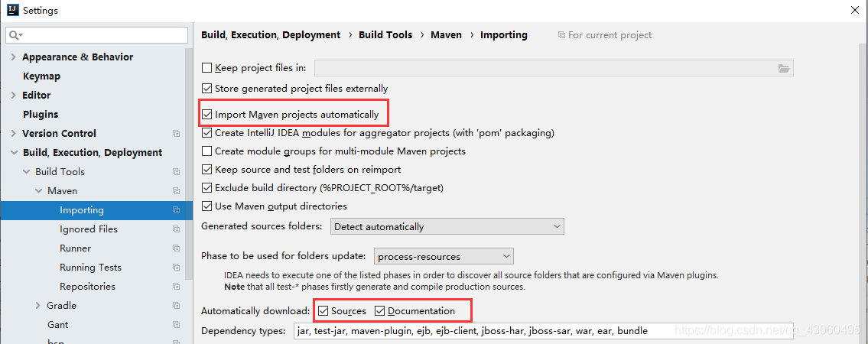Click the folder browse icon for project files
Image resolution: width=868 pixels, height=344 pixels.
tap(783, 68)
